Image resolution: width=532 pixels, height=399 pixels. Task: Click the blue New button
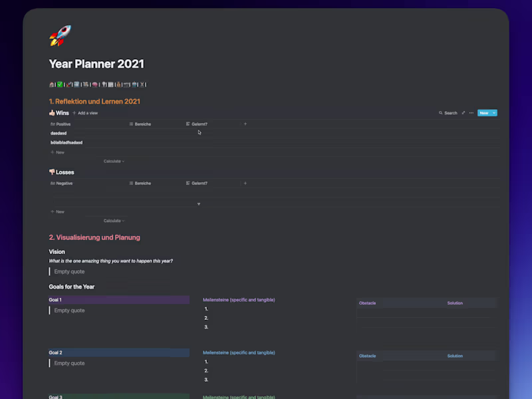click(x=484, y=113)
